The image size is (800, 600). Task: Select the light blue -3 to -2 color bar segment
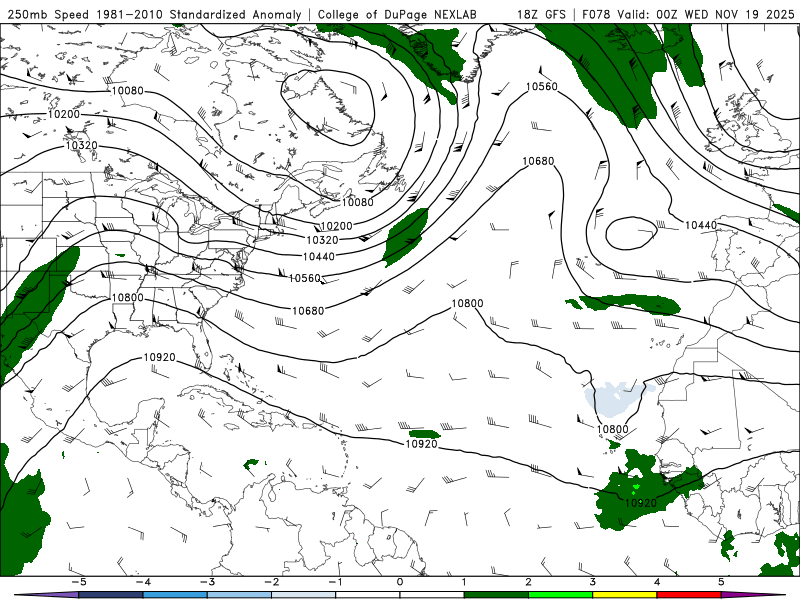pyautogui.click(x=239, y=595)
